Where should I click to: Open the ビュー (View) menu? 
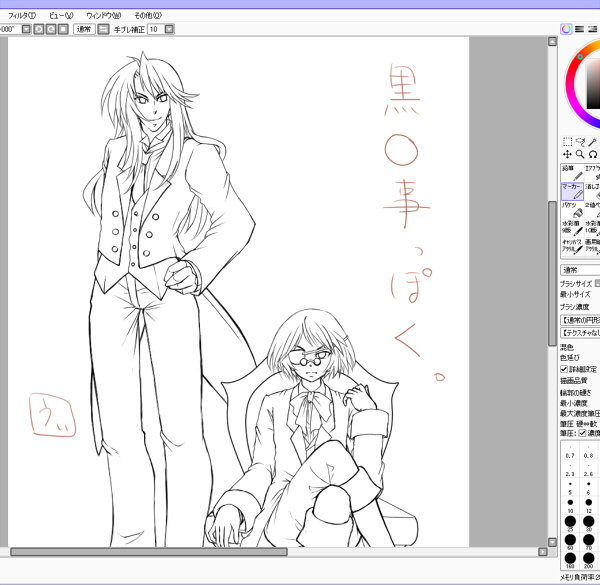click(x=61, y=16)
